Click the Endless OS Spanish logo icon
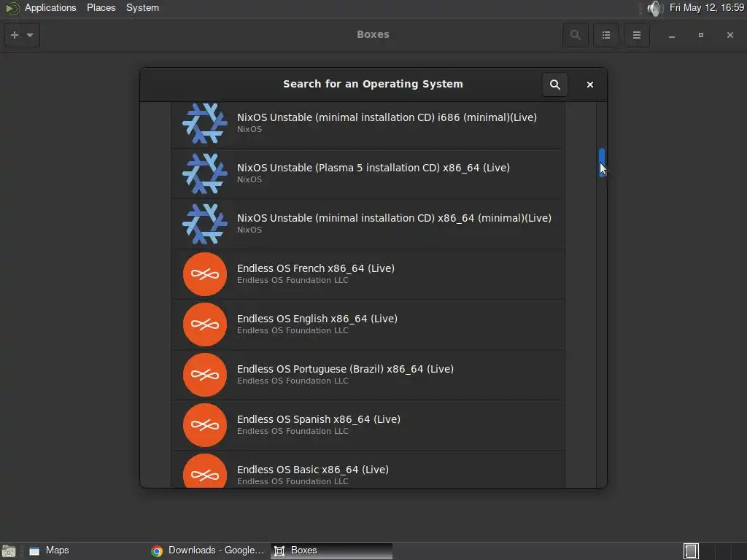 (205, 425)
